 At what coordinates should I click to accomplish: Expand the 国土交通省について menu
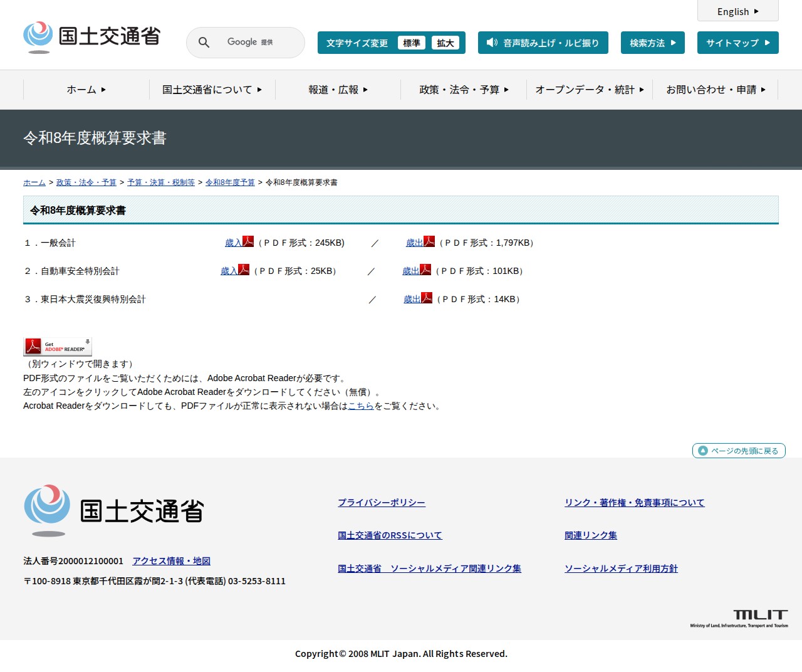pyautogui.click(x=212, y=90)
